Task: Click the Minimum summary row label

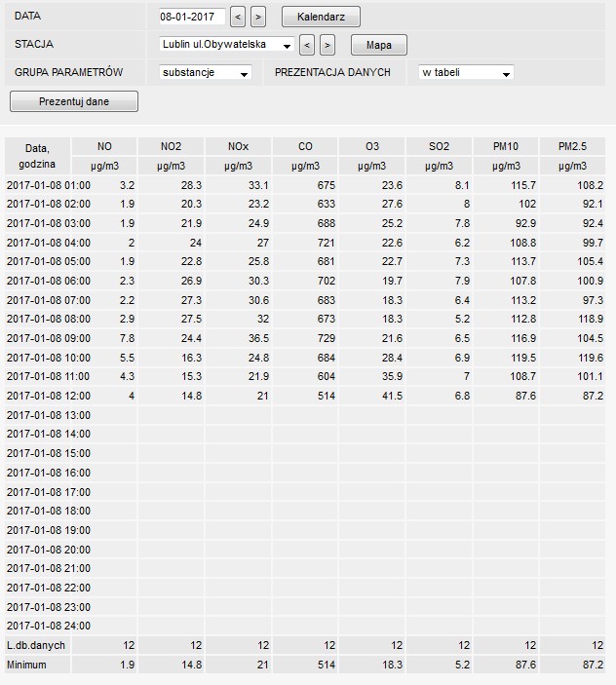Action: click(x=26, y=665)
